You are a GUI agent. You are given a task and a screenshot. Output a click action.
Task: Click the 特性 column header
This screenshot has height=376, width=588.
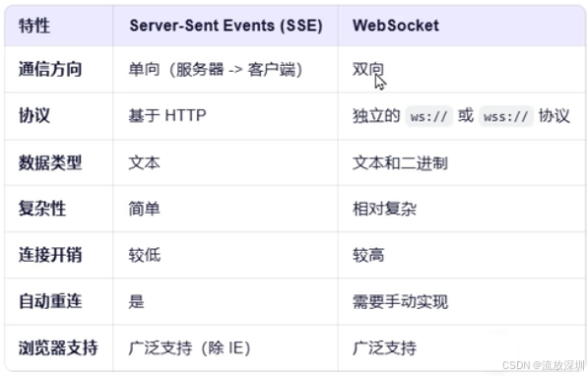[x=34, y=26]
